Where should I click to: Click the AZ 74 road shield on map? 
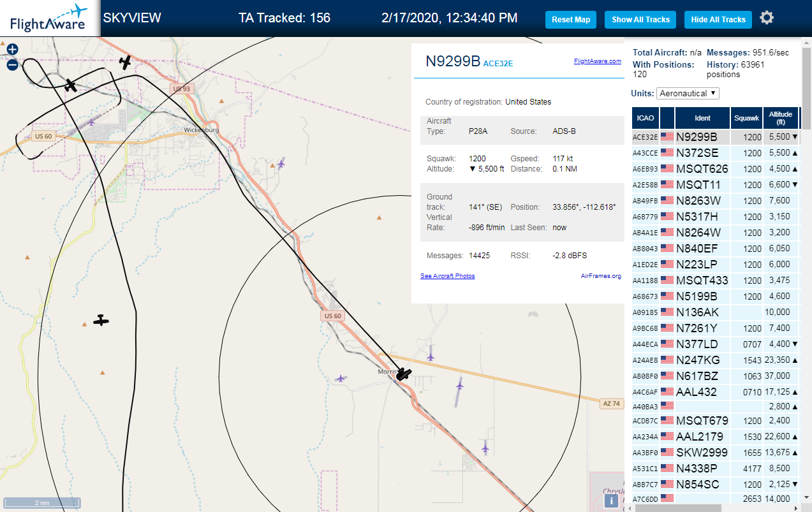coord(611,404)
